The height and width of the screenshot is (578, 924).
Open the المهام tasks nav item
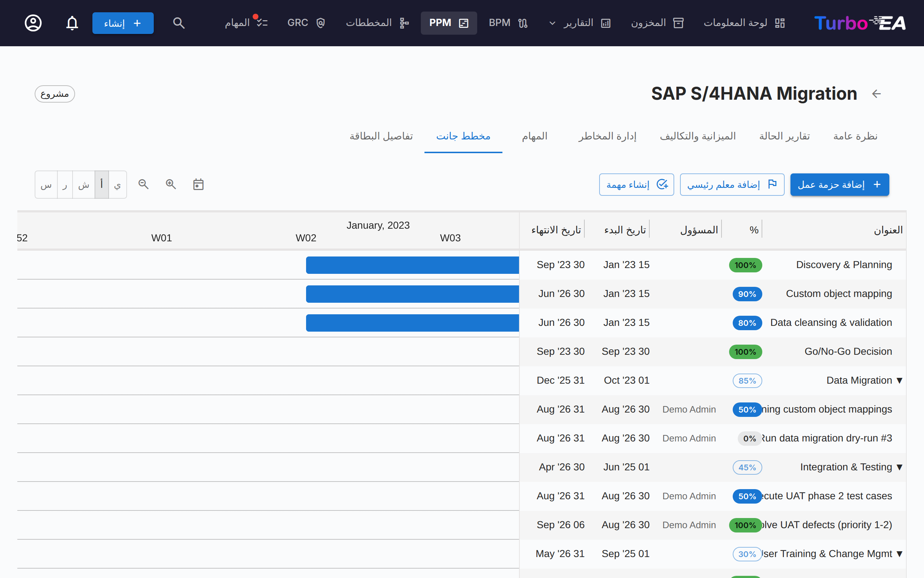point(246,23)
